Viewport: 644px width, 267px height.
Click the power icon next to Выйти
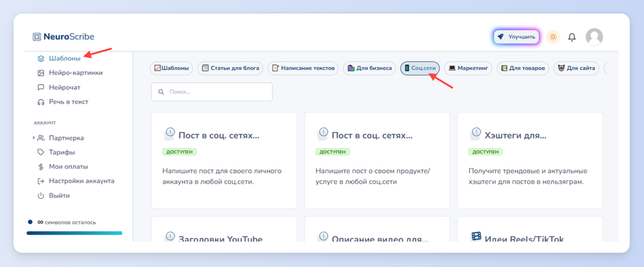click(x=41, y=196)
